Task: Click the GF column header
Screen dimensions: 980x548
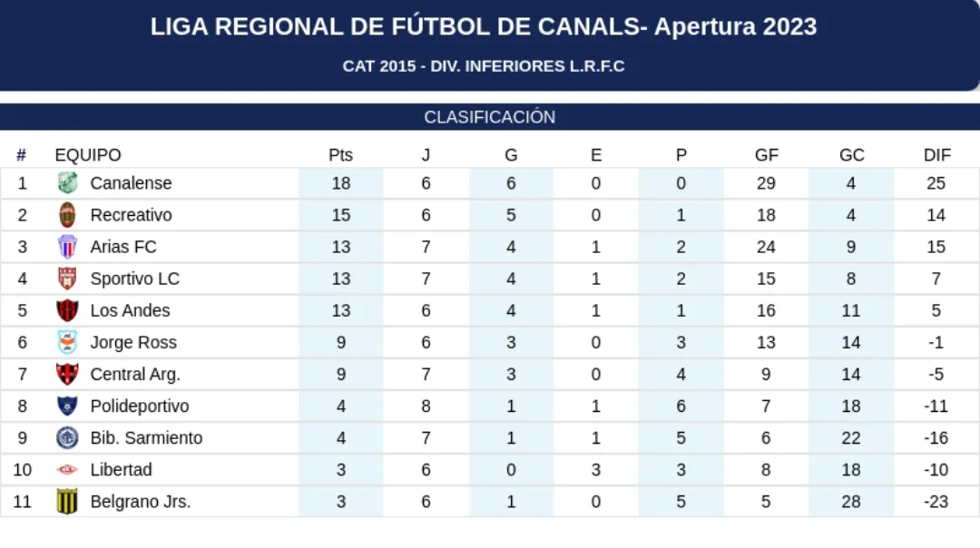Action: [x=766, y=155]
